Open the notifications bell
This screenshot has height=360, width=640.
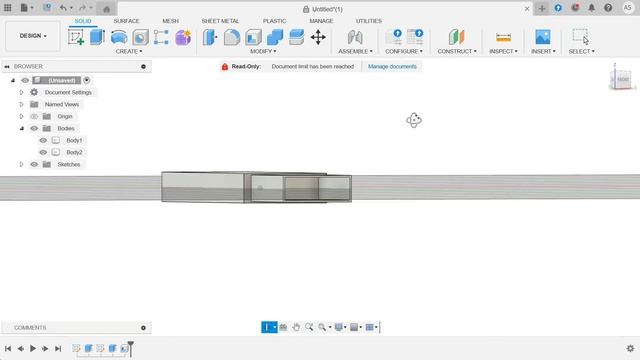(x=591, y=8)
